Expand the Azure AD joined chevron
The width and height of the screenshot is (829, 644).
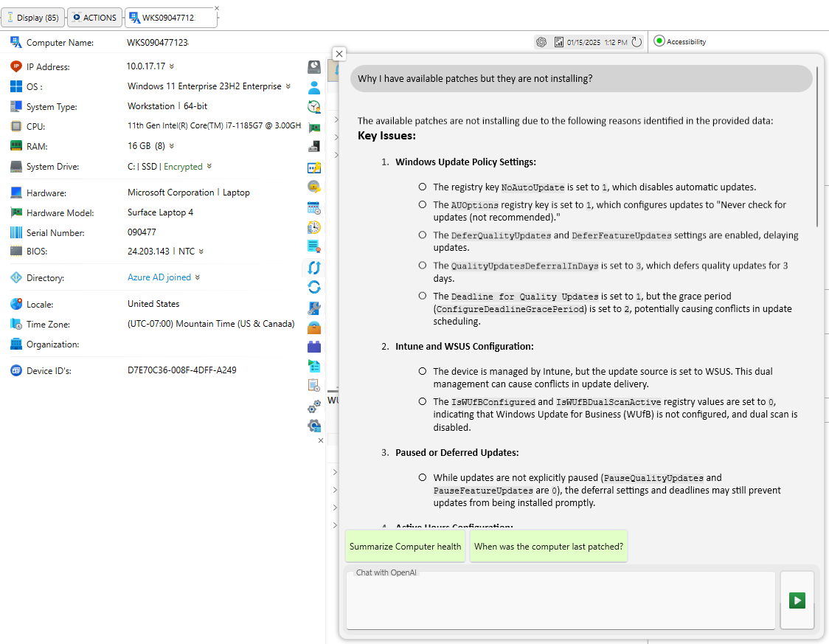click(x=197, y=277)
